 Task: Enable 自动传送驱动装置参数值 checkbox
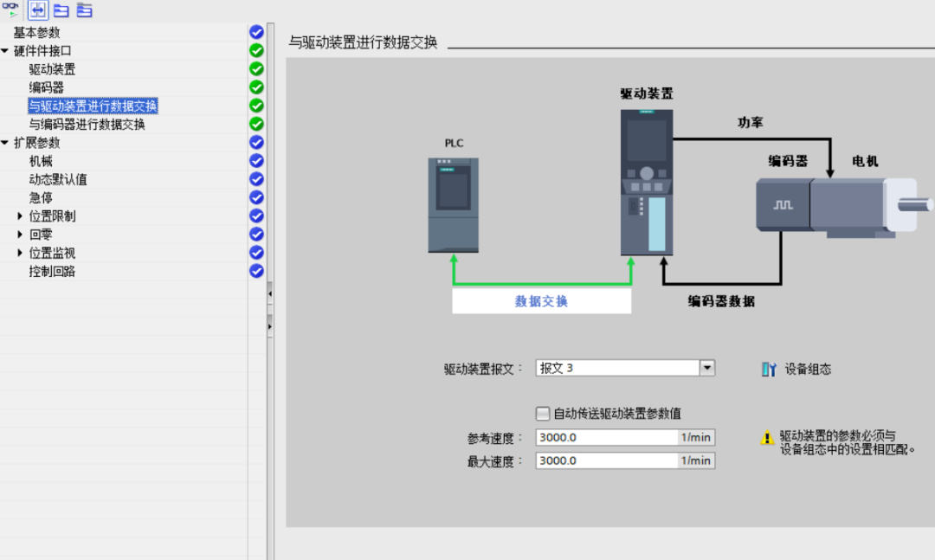point(543,414)
